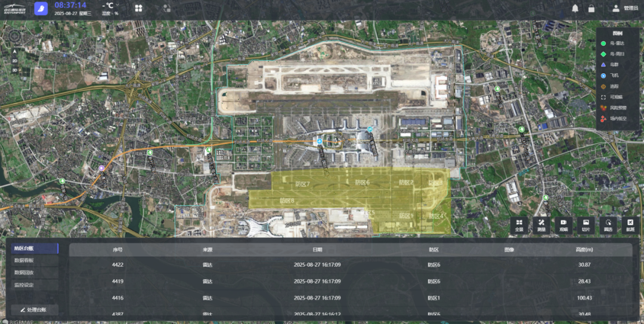Screen dimensions: 644x324
Task: Open the 数据回放 tab
Action: (x=24, y=273)
